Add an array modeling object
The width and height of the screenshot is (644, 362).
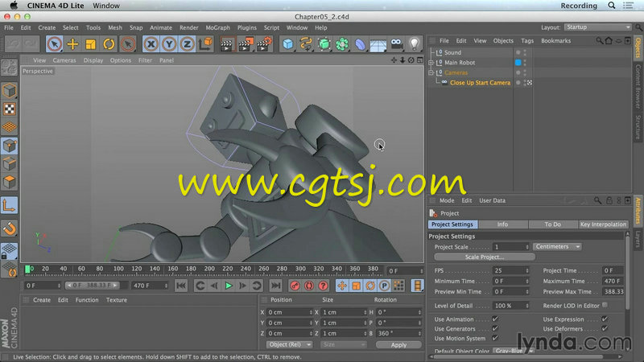(342, 44)
